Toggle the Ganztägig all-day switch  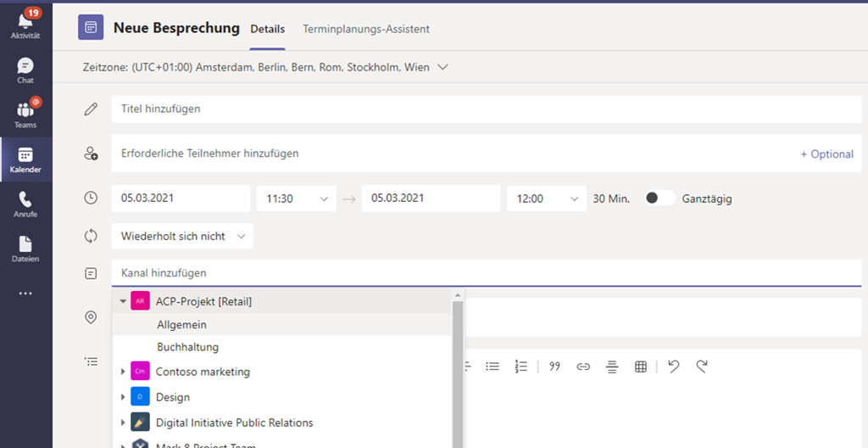[659, 198]
